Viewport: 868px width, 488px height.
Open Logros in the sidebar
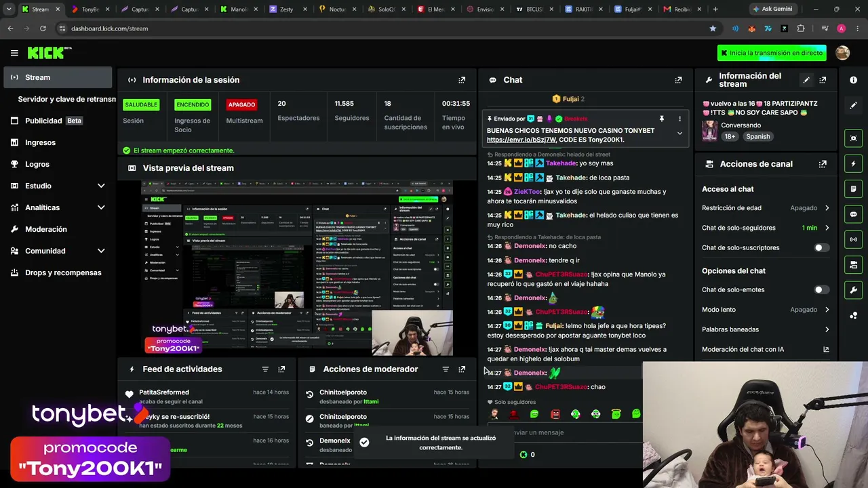click(58, 164)
